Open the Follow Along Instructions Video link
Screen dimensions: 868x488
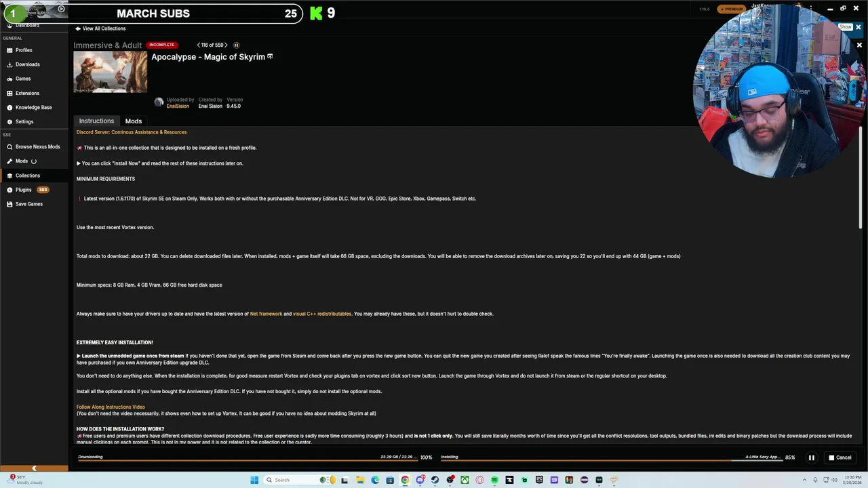click(x=111, y=407)
